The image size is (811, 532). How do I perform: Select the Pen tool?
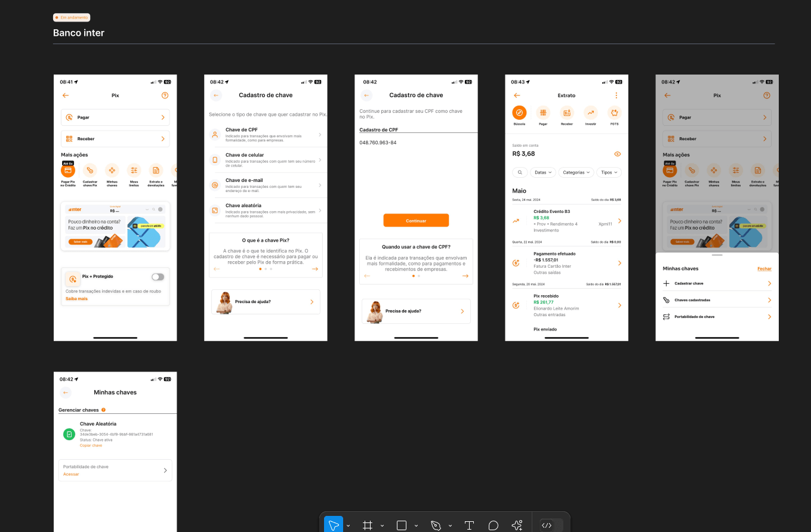436,525
